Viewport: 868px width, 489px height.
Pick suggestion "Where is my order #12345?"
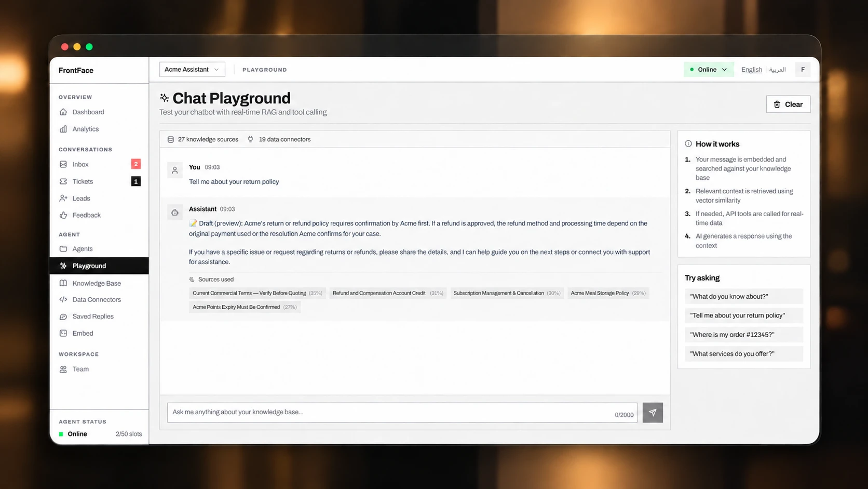743,335
